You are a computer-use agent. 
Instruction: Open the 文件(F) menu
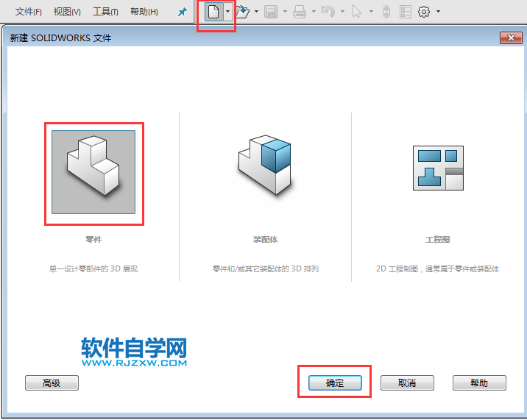pyautogui.click(x=28, y=12)
